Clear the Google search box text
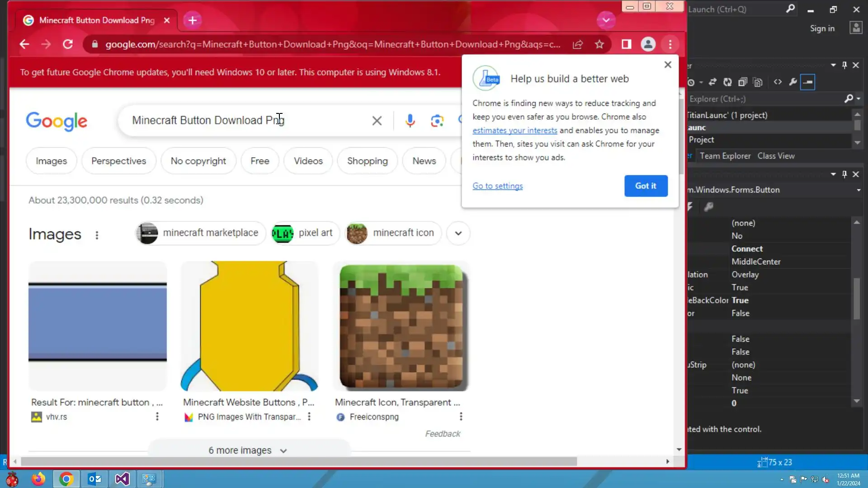Screen dimensions: 868x488 click(x=377, y=121)
